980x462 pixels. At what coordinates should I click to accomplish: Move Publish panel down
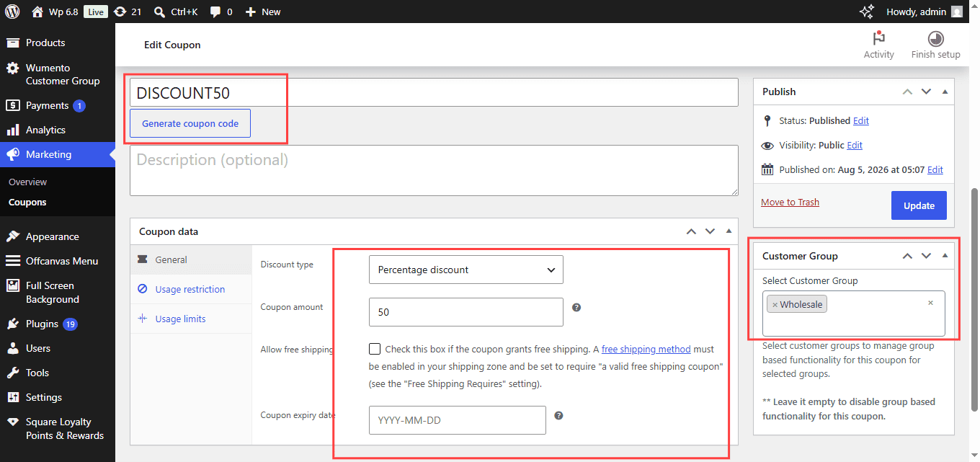click(926, 92)
